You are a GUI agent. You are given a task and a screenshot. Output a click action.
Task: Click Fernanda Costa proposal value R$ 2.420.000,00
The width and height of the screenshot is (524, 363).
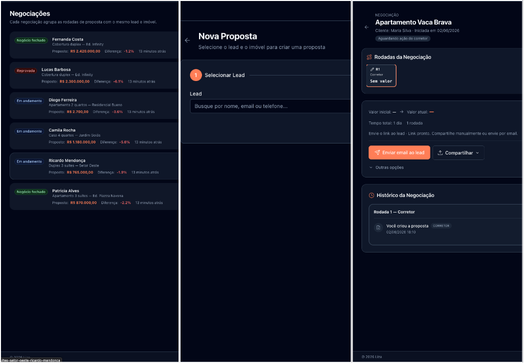85,51
